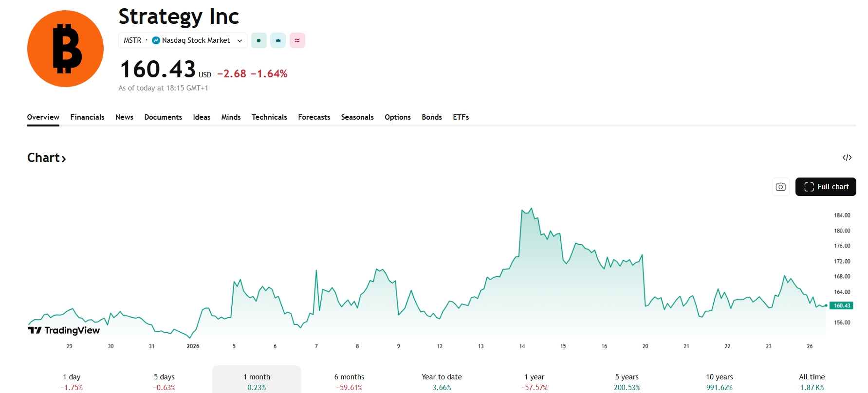Screen dimensions: 868x393
Task: Go to the Documents tab
Action: pos(163,117)
